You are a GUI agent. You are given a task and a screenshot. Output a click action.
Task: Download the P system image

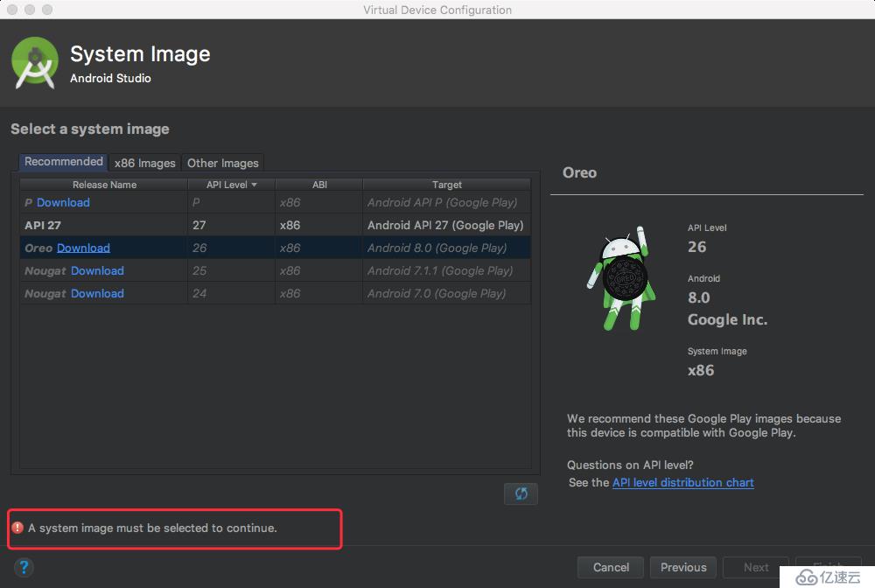tap(63, 202)
